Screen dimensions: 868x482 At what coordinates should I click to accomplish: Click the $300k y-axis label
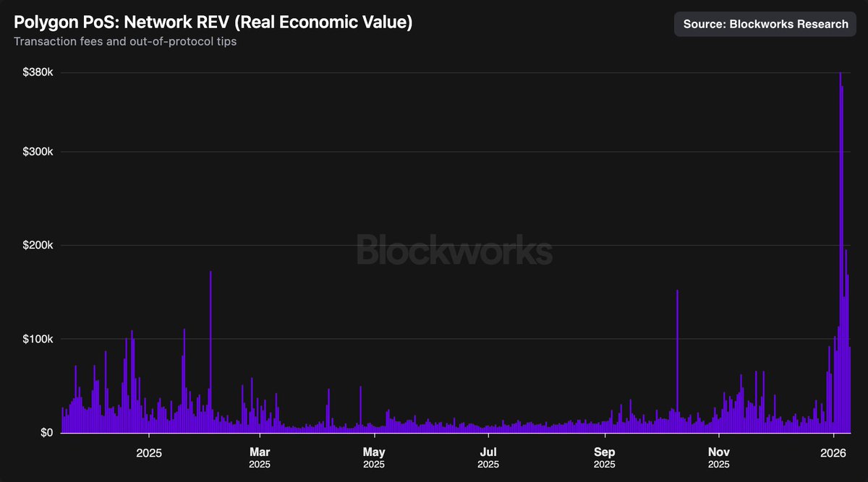pyautogui.click(x=37, y=152)
